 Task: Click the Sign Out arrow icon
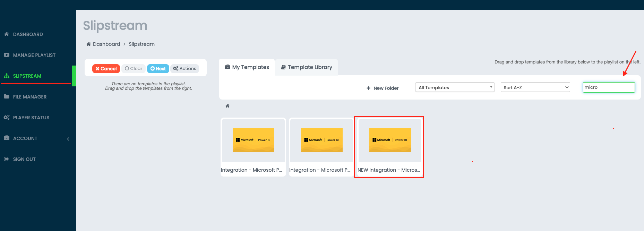click(x=7, y=159)
